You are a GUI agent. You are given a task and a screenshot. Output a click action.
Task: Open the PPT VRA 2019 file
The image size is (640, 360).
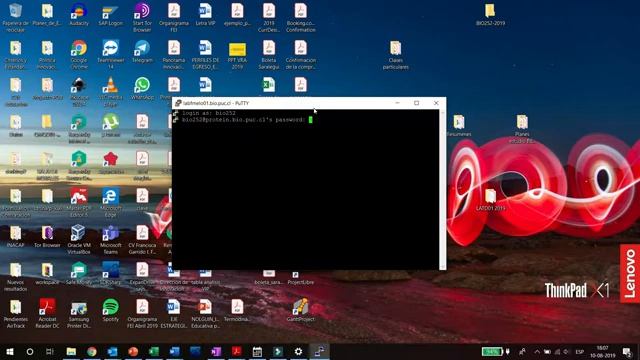(x=237, y=54)
